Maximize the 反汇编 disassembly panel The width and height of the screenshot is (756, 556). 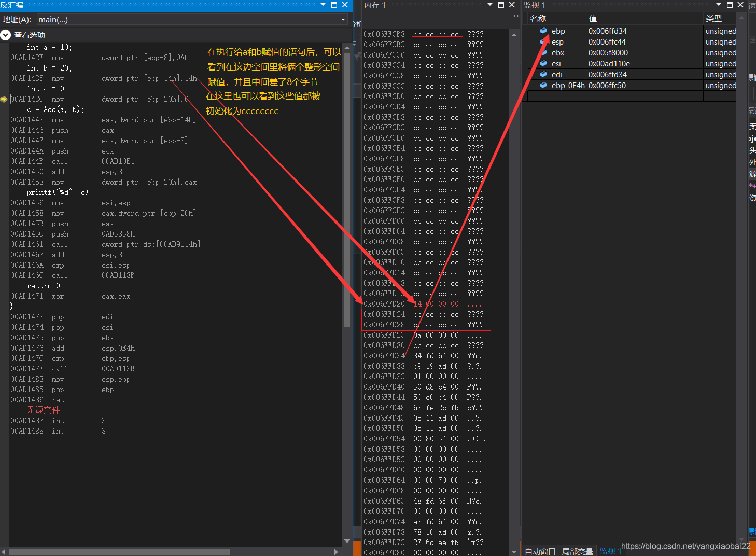tap(334, 5)
